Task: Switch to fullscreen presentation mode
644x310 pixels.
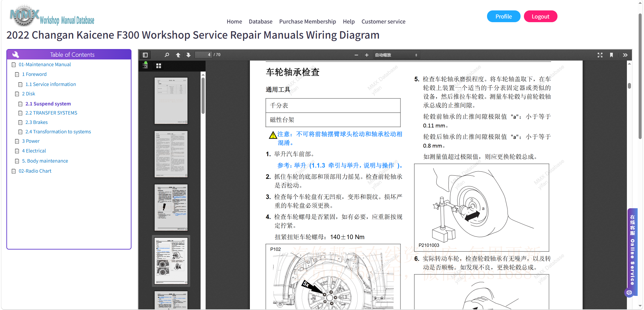Action: pos(600,55)
